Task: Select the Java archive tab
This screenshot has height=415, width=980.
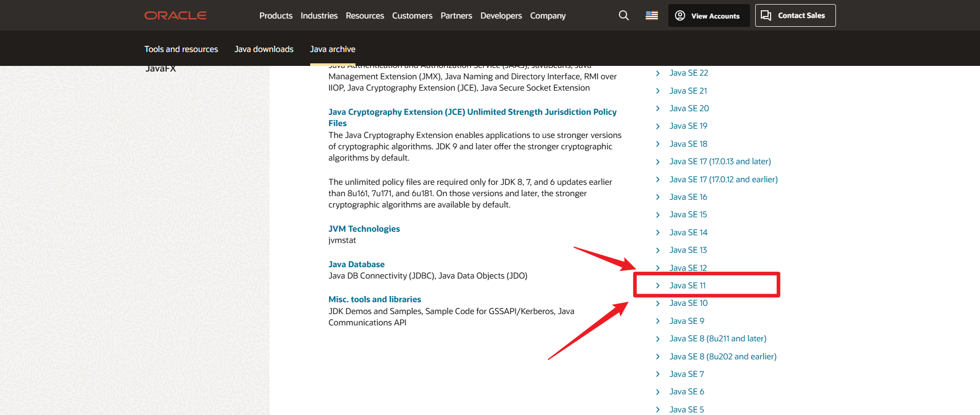Action: click(x=333, y=49)
